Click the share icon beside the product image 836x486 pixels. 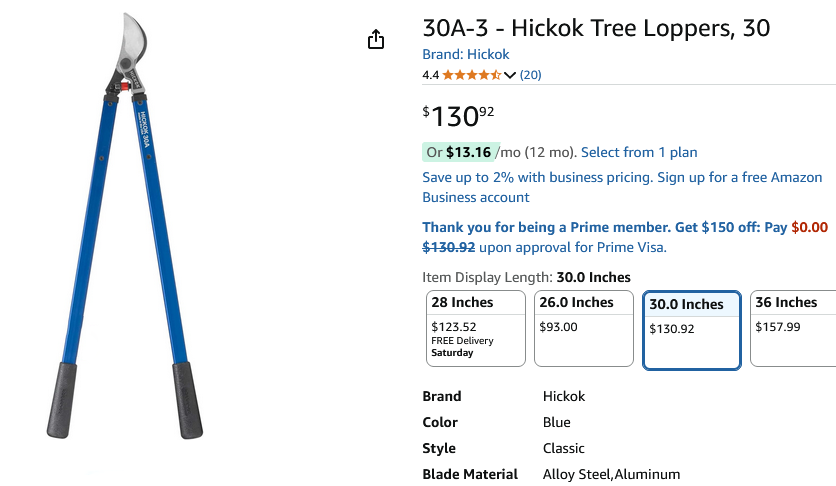[x=376, y=40]
